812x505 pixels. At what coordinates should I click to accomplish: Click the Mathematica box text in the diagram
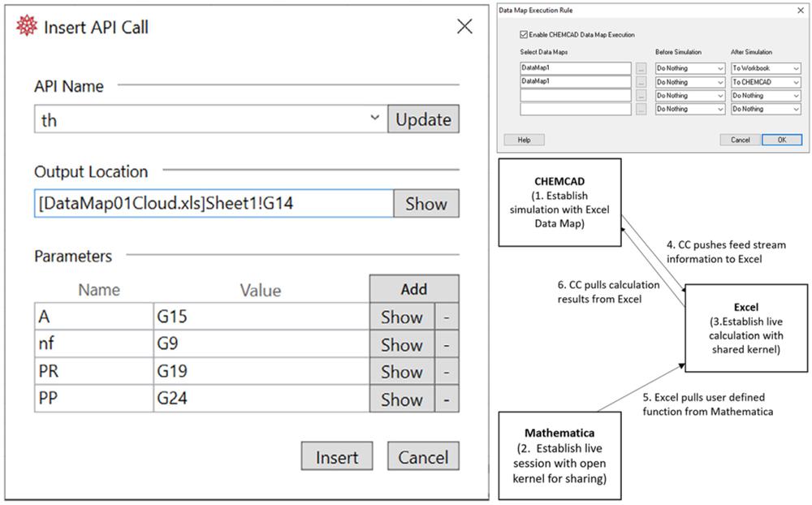(x=559, y=455)
